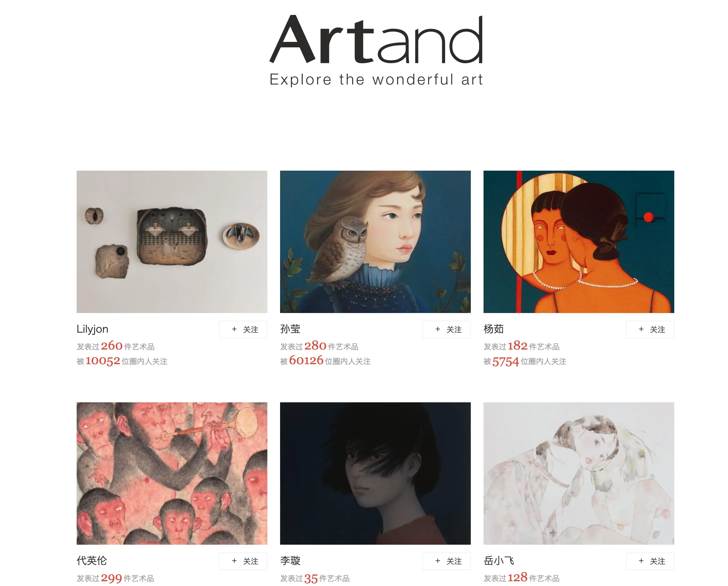Open artist profile 李璇
The height and width of the screenshot is (586, 728).
(290, 561)
